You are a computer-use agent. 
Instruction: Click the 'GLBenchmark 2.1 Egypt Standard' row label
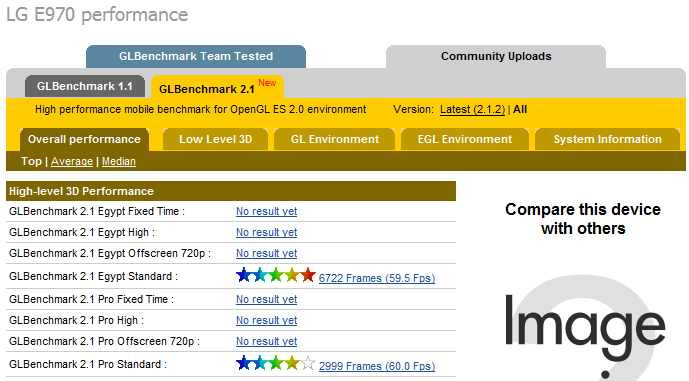93,276
